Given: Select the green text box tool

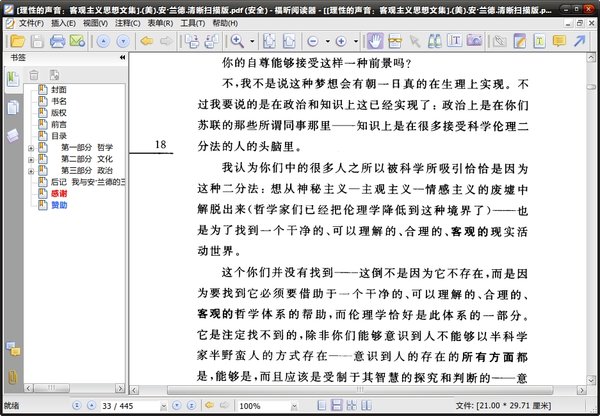Looking at the screenshot, I should [x=539, y=41].
